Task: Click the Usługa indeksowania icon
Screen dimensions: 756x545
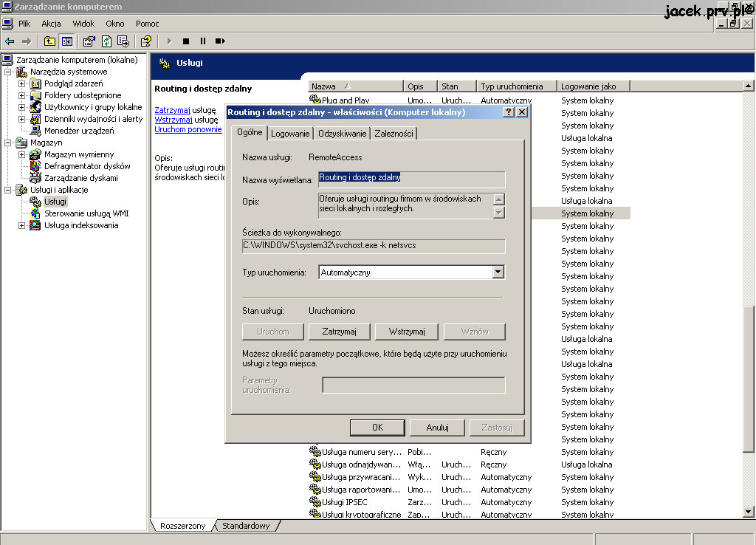Action: 35,225
